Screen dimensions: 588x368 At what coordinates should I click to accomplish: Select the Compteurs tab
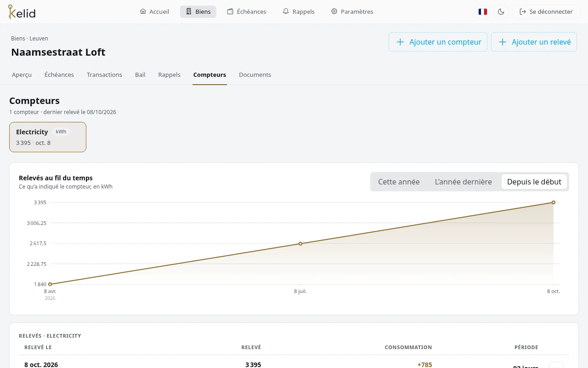coord(209,75)
